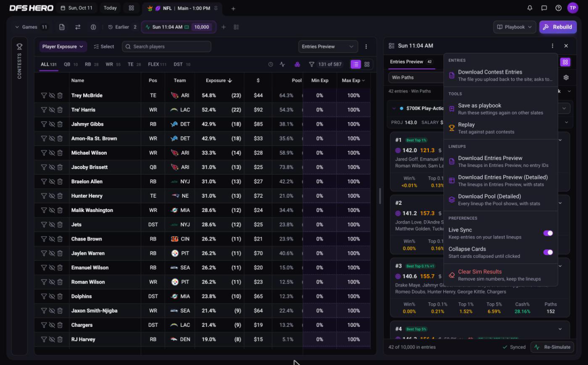588x365 pixels.
Task: Expand lineup #4 card chevron
Action: point(560,329)
